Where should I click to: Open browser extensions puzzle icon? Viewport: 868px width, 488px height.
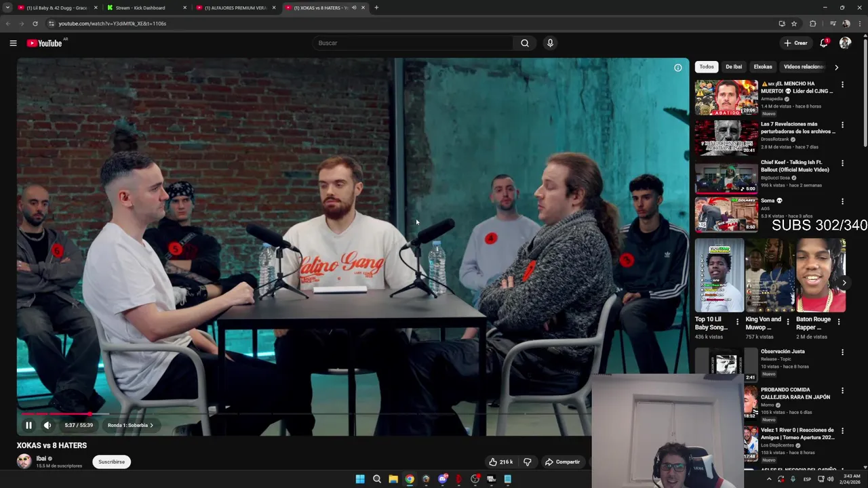coord(812,23)
